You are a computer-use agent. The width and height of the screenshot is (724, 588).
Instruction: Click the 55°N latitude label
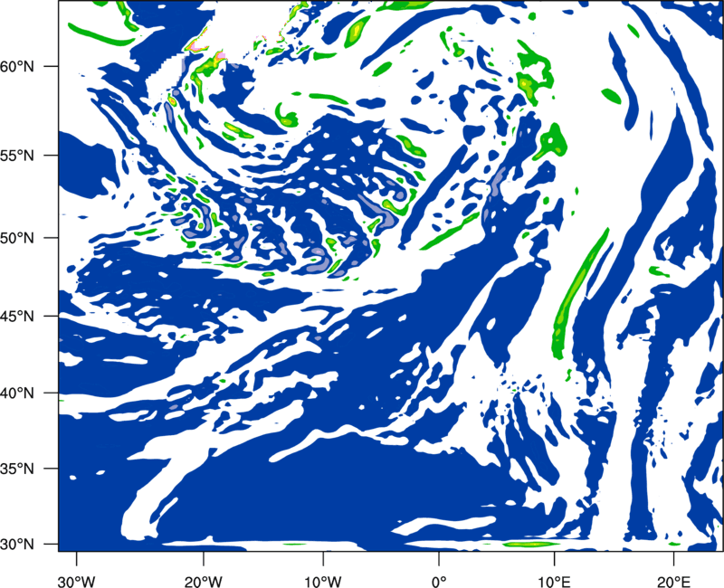(x=17, y=156)
